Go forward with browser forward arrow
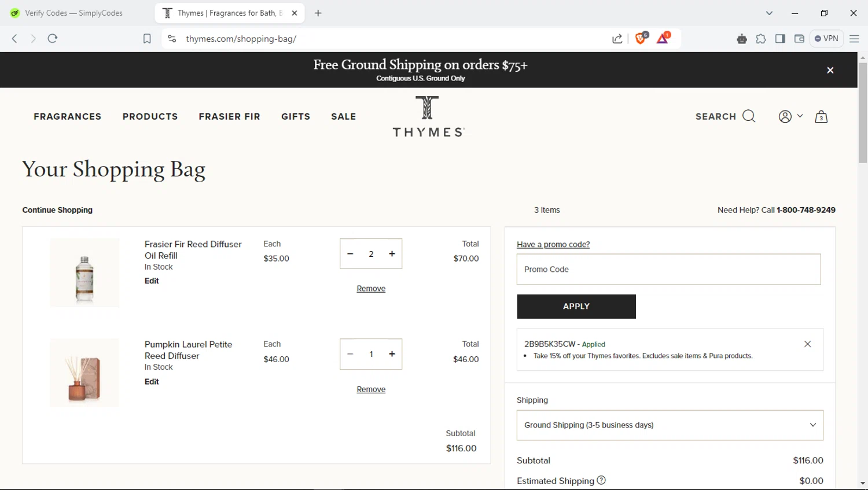868x490 pixels. point(33,39)
